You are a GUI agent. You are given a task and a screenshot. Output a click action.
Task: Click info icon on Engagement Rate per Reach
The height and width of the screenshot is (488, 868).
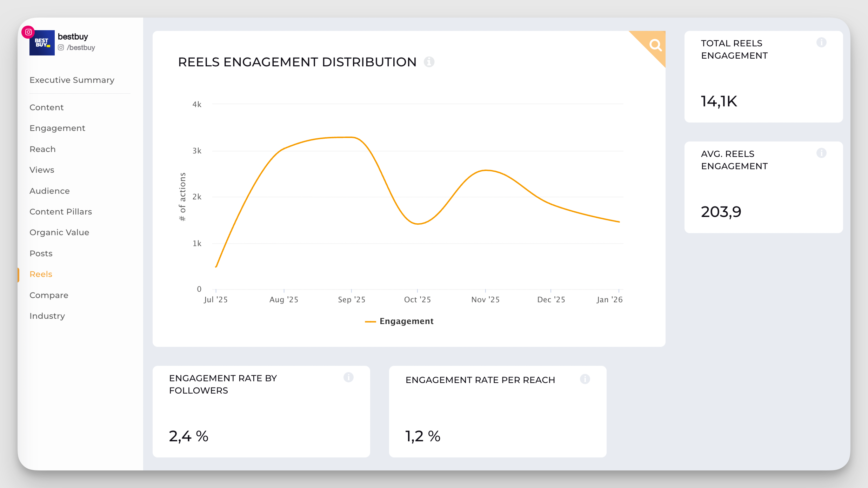(586, 379)
